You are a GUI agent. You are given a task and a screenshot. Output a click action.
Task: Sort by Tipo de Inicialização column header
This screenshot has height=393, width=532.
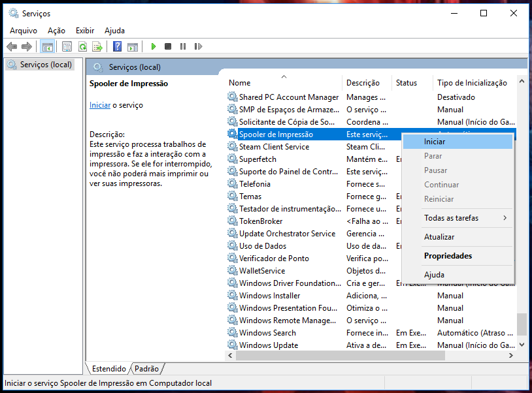(x=474, y=83)
